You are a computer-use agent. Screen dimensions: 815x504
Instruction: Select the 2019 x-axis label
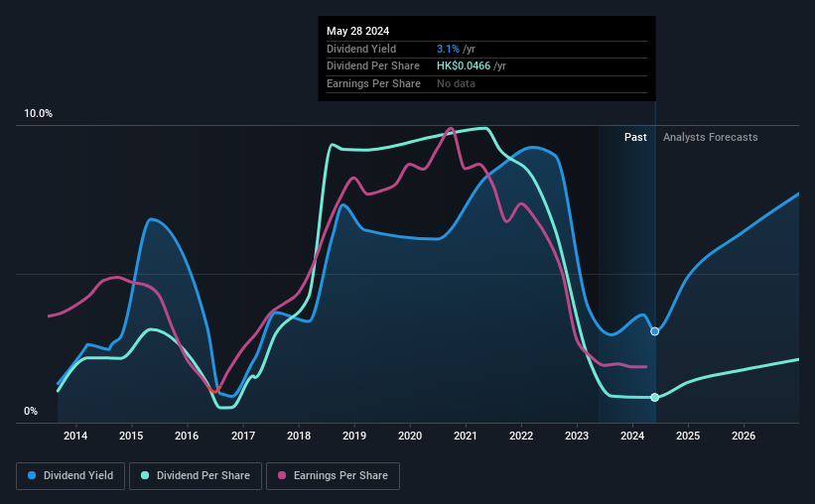pos(354,436)
